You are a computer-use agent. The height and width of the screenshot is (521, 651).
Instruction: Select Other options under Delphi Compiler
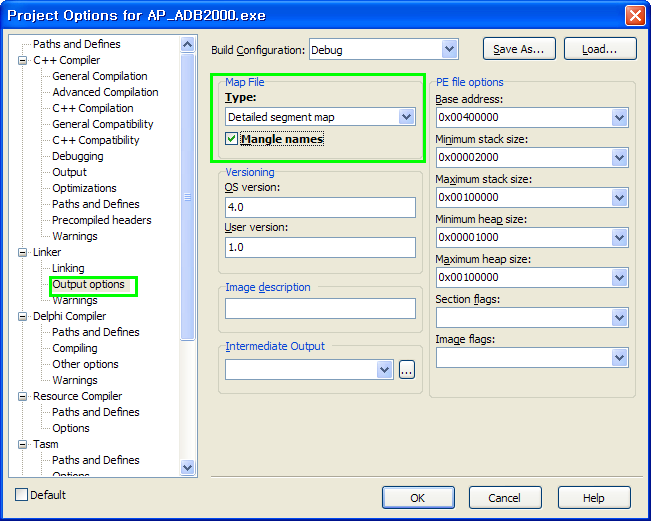click(x=85, y=364)
